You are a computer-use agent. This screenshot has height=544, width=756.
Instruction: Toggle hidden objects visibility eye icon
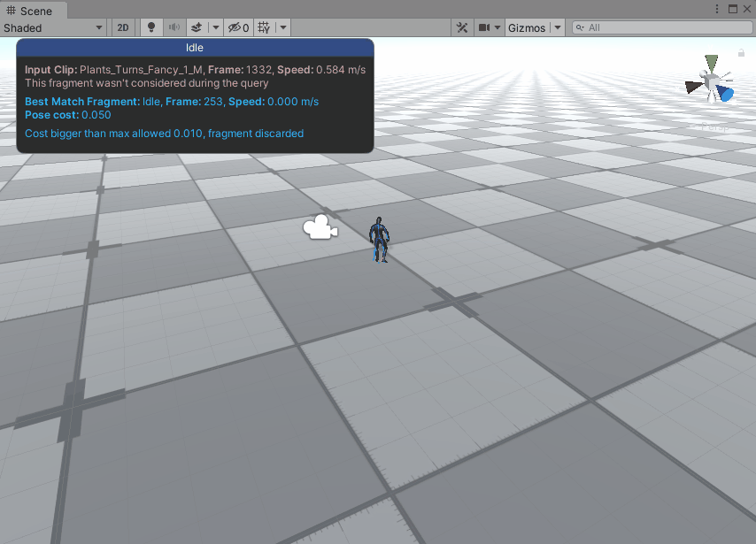239,28
